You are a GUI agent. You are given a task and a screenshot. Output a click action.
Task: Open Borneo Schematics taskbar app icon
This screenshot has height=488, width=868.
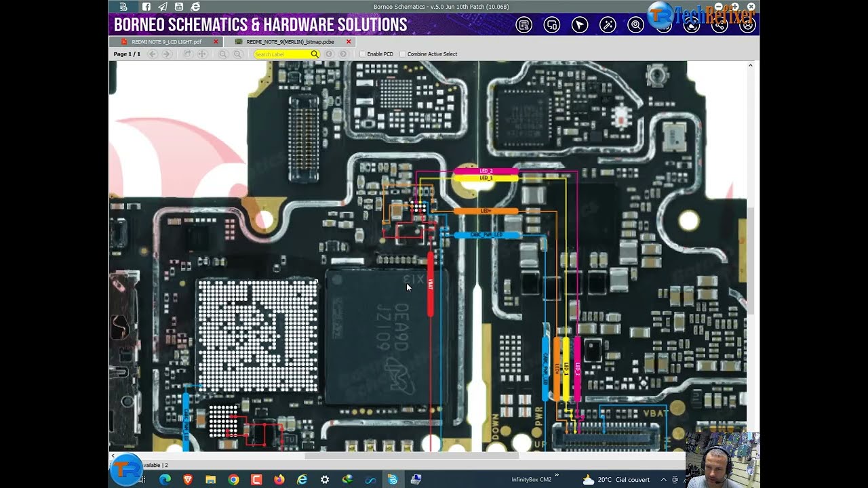point(393,480)
